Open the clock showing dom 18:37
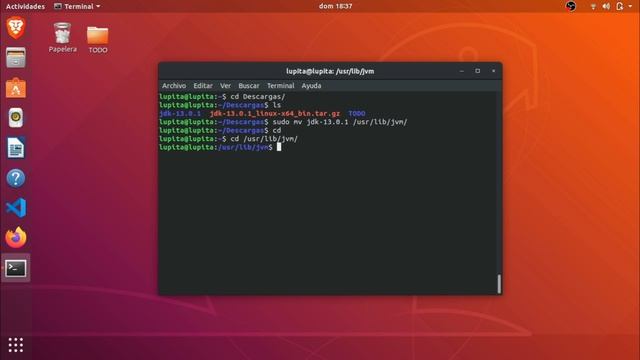The image size is (640, 360). click(336, 6)
